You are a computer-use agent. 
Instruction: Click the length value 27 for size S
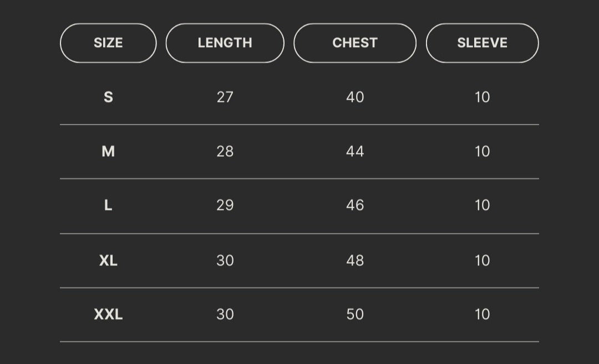click(x=225, y=97)
